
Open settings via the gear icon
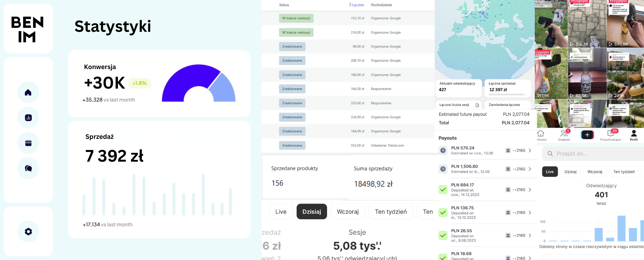pyautogui.click(x=28, y=231)
